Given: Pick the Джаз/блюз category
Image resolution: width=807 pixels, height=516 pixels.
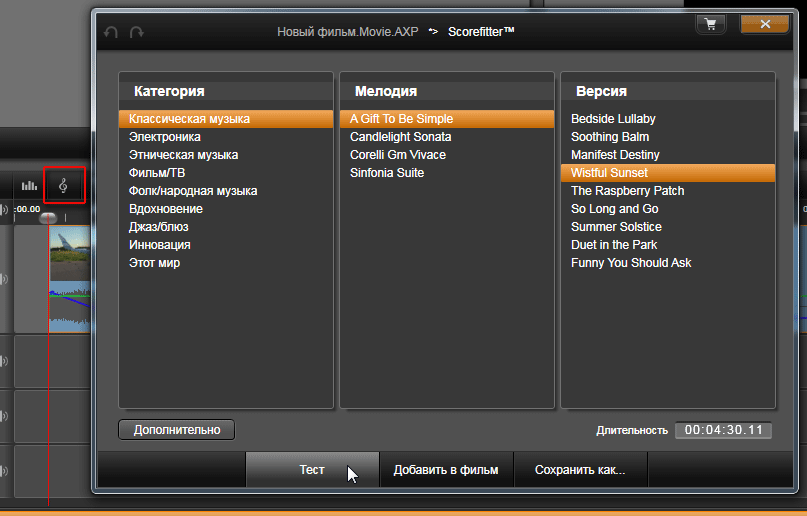Looking at the screenshot, I should pyautogui.click(x=160, y=227).
